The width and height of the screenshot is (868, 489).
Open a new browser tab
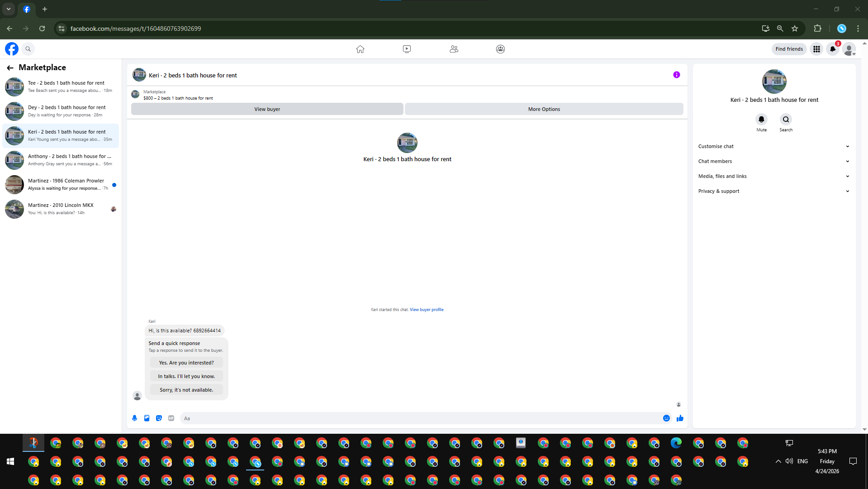click(x=45, y=9)
